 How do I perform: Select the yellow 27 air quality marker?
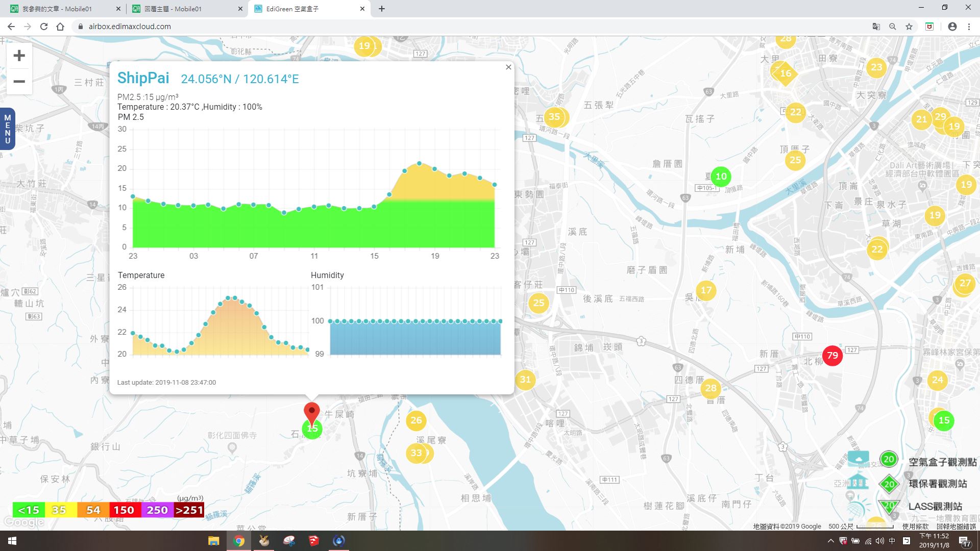pos(965,283)
